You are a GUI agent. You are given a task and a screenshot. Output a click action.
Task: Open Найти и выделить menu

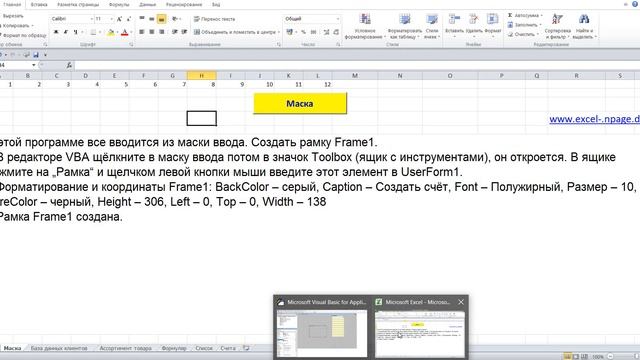pyautogui.click(x=584, y=26)
